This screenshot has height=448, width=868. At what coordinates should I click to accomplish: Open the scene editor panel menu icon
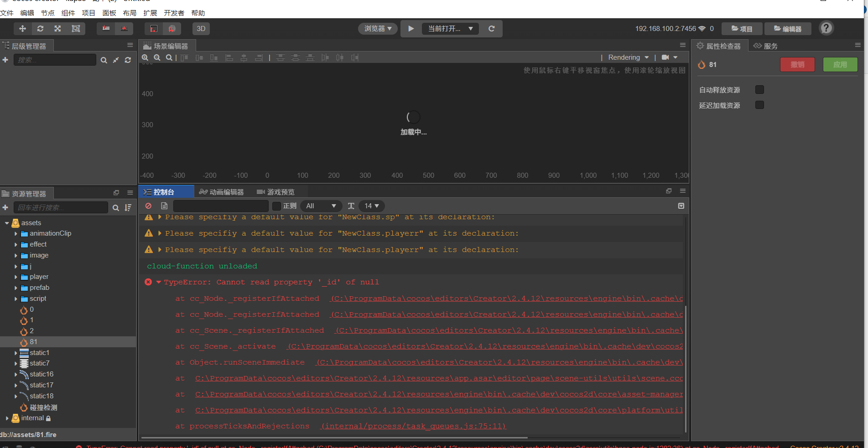tap(683, 45)
